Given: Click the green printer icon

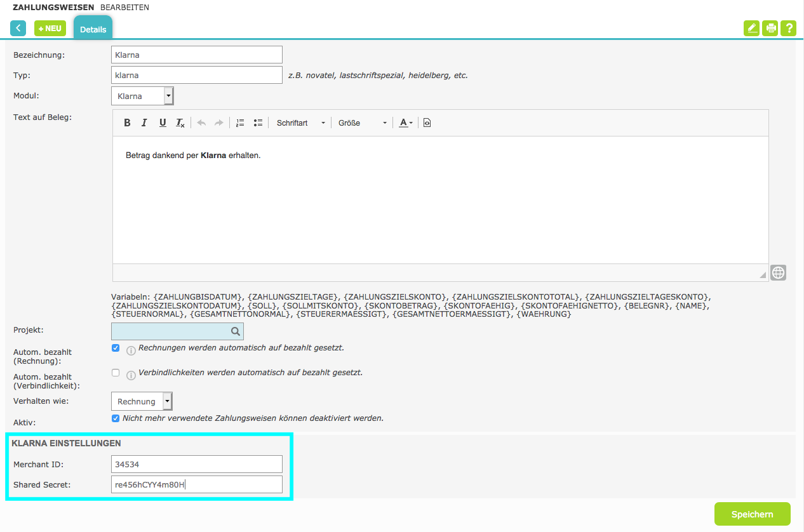Looking at the screenshot, I should click(x=770, y=28).
